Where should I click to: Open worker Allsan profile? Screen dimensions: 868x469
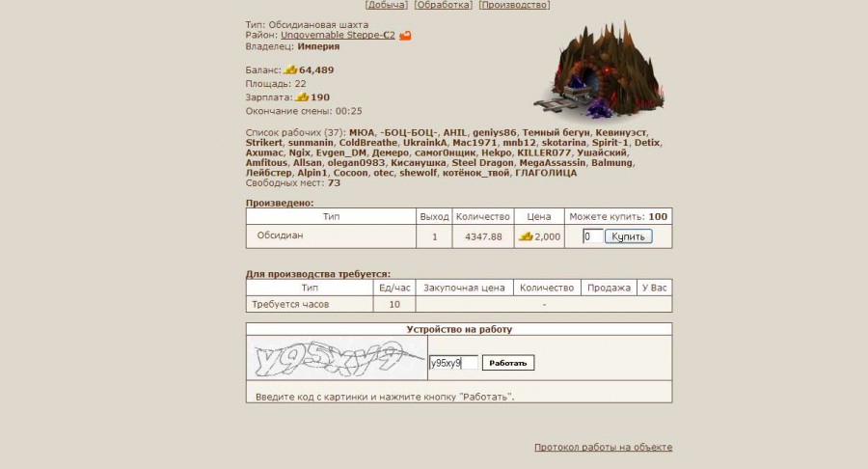pos(308,162)
